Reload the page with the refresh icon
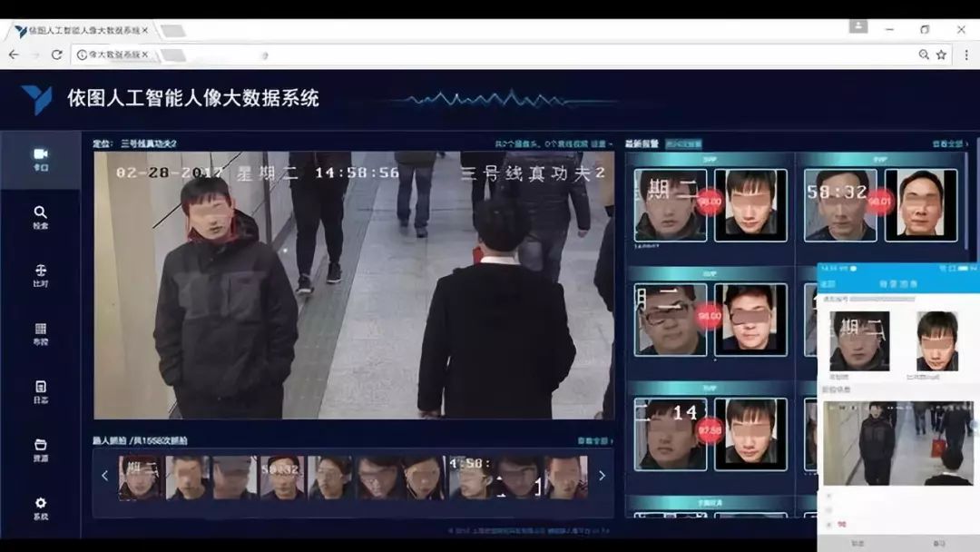Screen dimensions: 980x552 click(x=57, y=55)
